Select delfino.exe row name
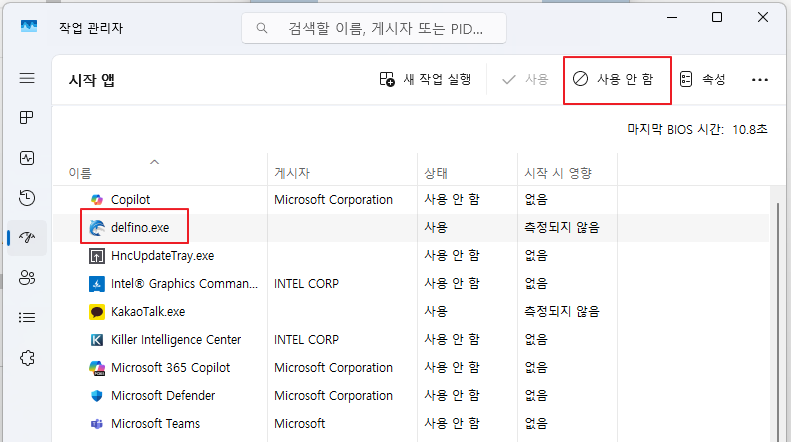 (140, 228)
